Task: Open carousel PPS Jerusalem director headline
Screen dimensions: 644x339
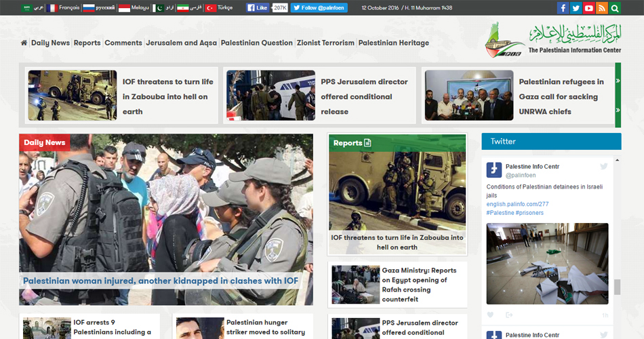Action: [364, 96]
